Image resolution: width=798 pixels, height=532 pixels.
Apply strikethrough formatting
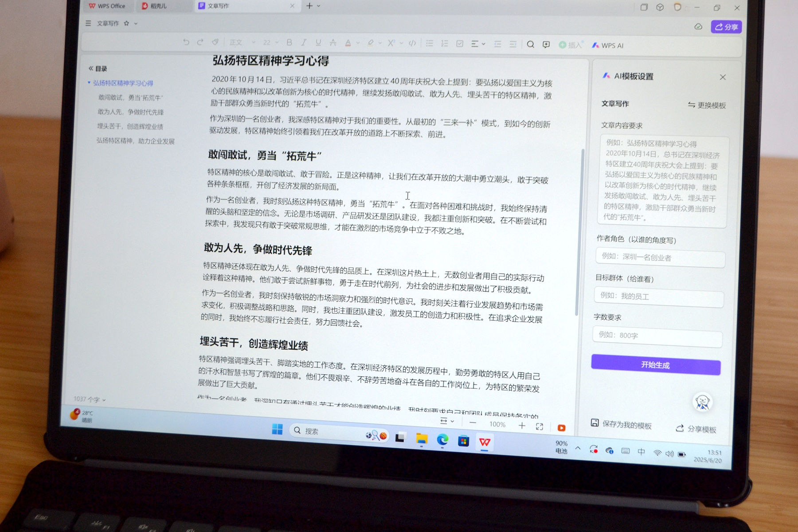pos(333,43)
